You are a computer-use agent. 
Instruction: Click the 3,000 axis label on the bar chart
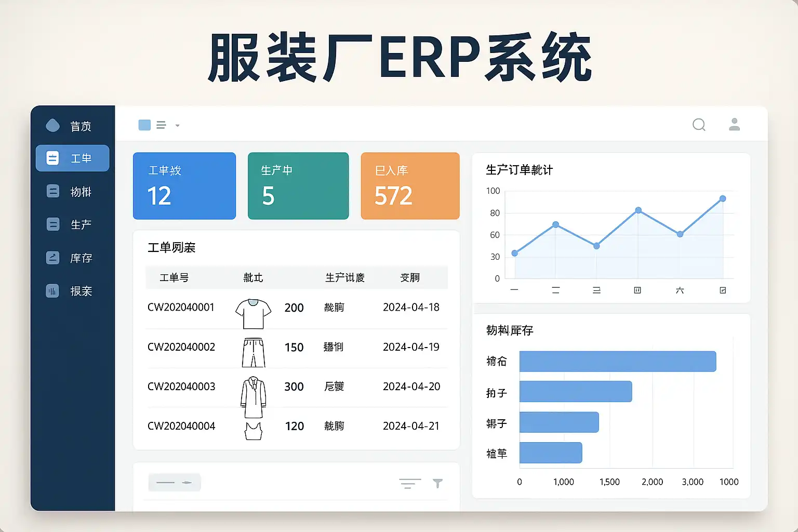[x=693, y=482]
